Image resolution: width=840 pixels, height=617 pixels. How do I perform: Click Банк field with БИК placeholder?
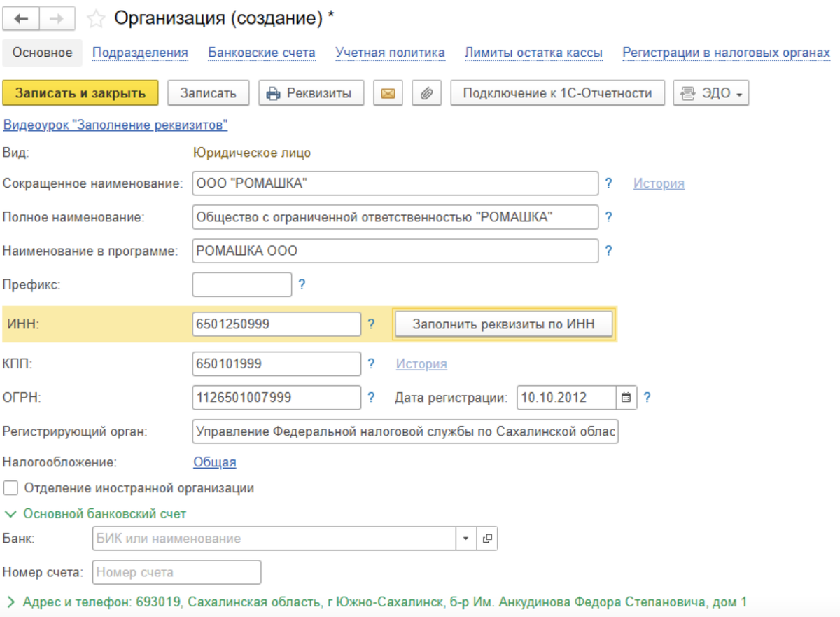274,539
